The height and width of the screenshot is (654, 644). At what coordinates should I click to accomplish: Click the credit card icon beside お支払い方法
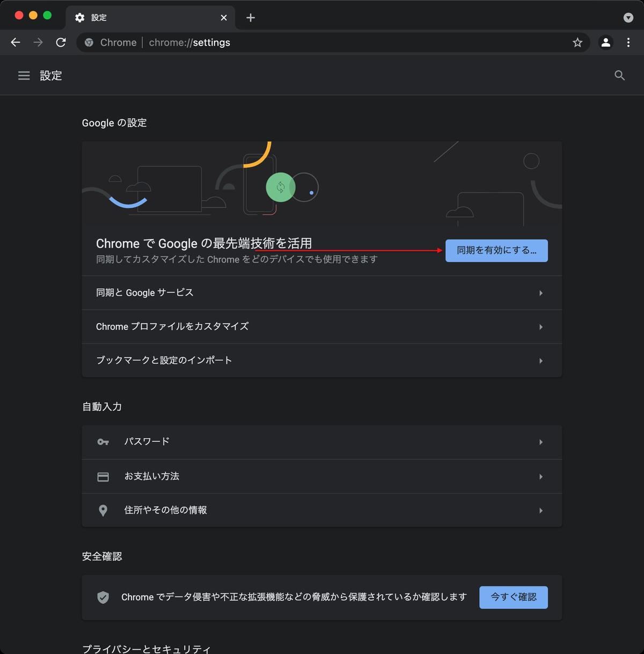click(x=103, y=477)
